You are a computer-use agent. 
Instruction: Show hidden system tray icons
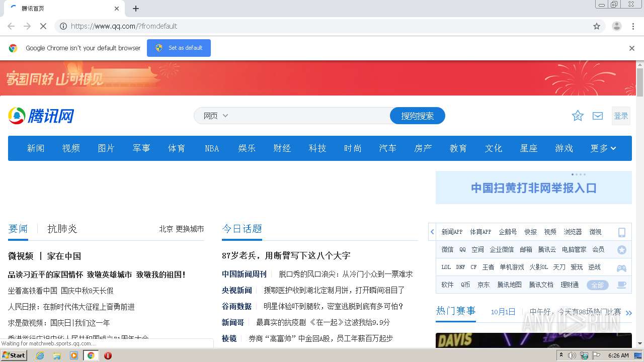[x=561, y=355]
